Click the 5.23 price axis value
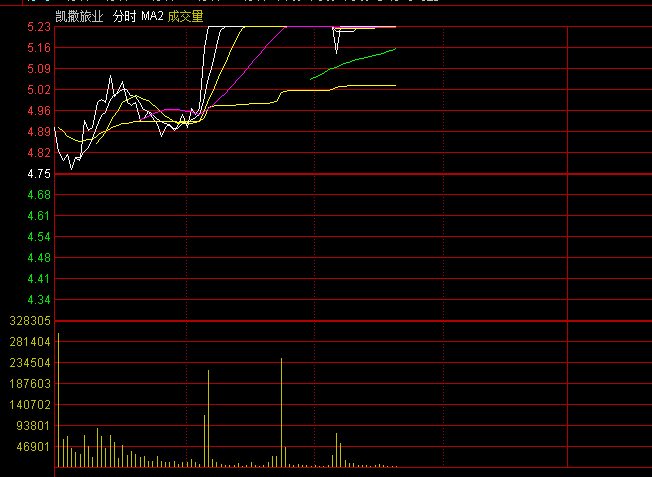The height and width of the screenshot is (477, 652). (39, 27)
